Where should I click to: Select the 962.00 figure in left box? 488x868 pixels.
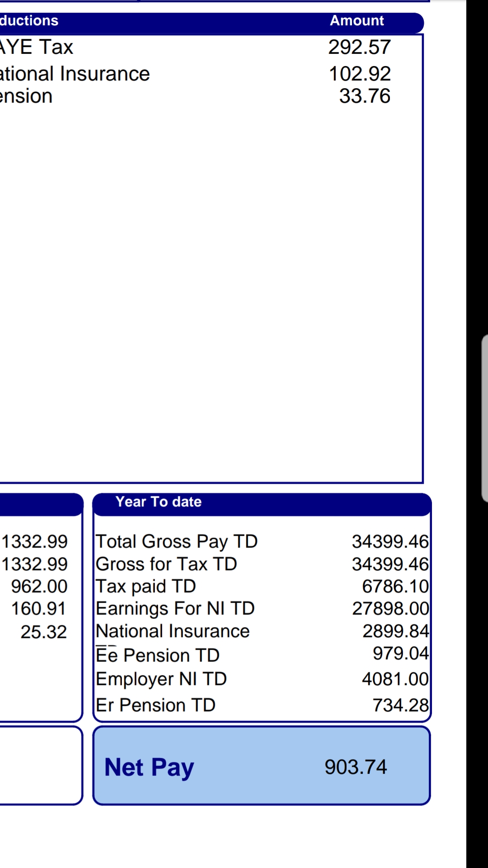[39, 586]
